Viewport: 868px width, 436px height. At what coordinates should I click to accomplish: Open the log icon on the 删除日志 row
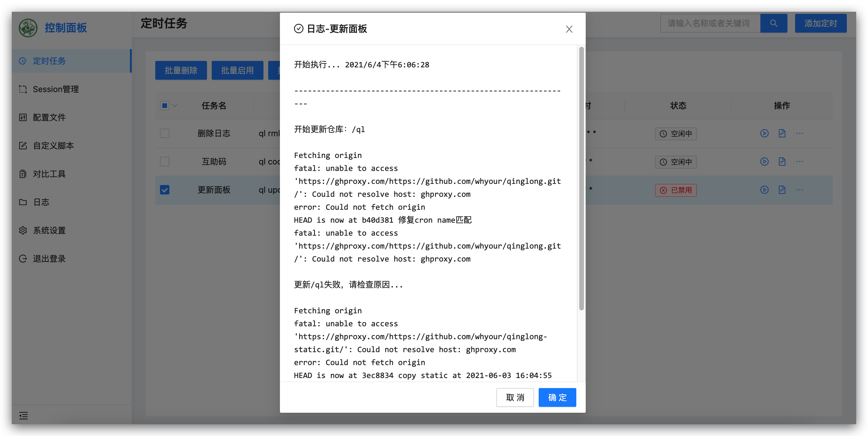[x=782, y=133]
